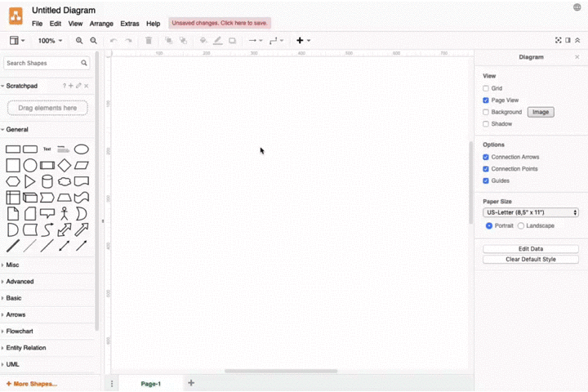Uncheck Connection Arrows option
Screen dimensions: 588x392
point(486,157)
